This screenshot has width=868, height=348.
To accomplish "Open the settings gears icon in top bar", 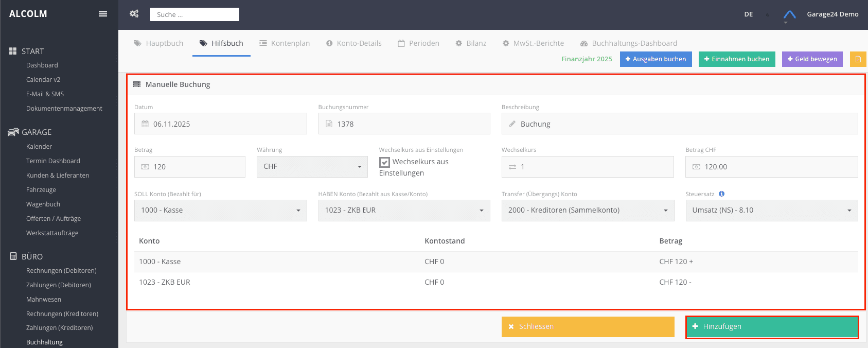I will [x=134, y=14].
